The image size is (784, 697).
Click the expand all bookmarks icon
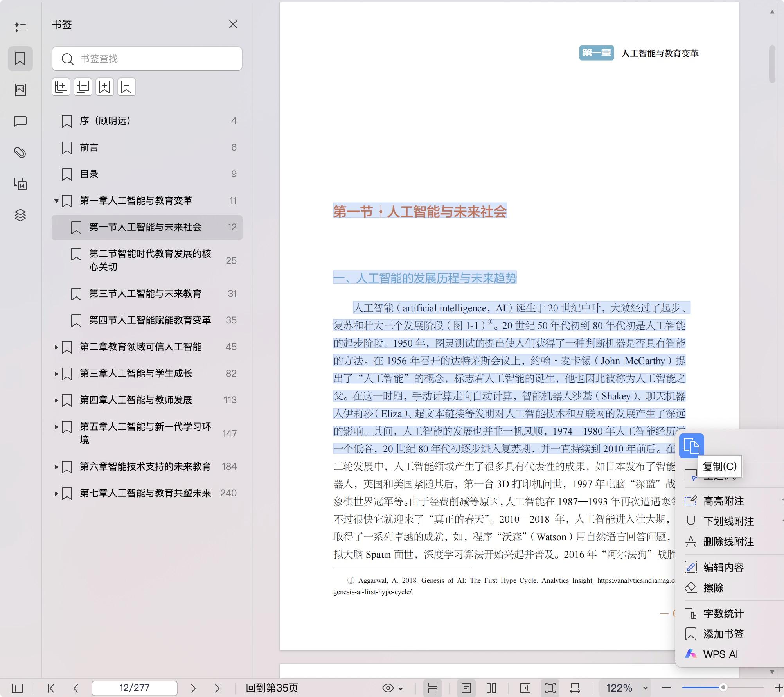click(61, 87)
